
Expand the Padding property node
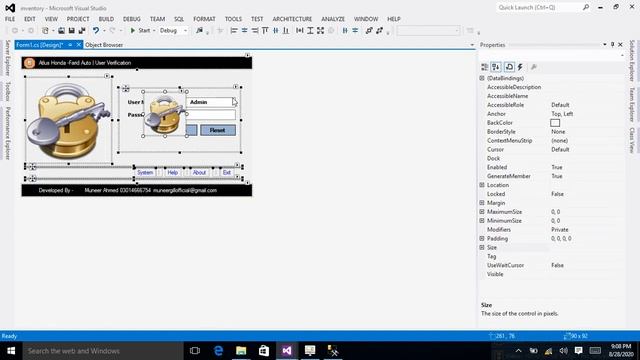482,238
